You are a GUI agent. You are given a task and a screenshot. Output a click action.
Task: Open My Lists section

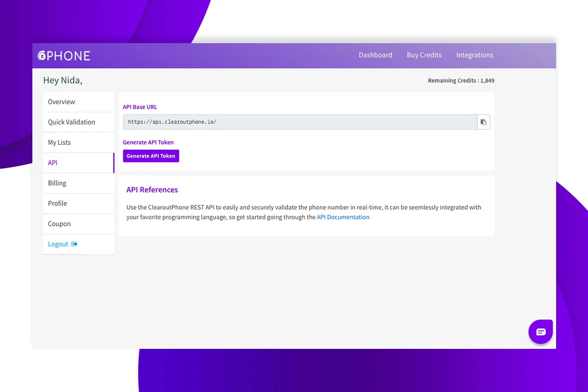78,143
